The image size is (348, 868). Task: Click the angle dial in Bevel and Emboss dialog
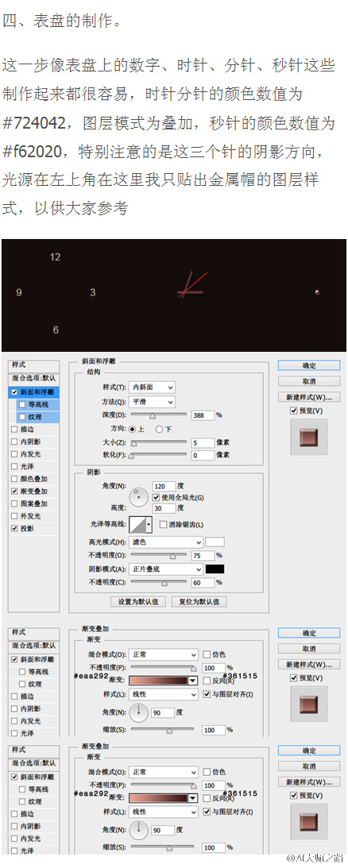pos(138,496)
